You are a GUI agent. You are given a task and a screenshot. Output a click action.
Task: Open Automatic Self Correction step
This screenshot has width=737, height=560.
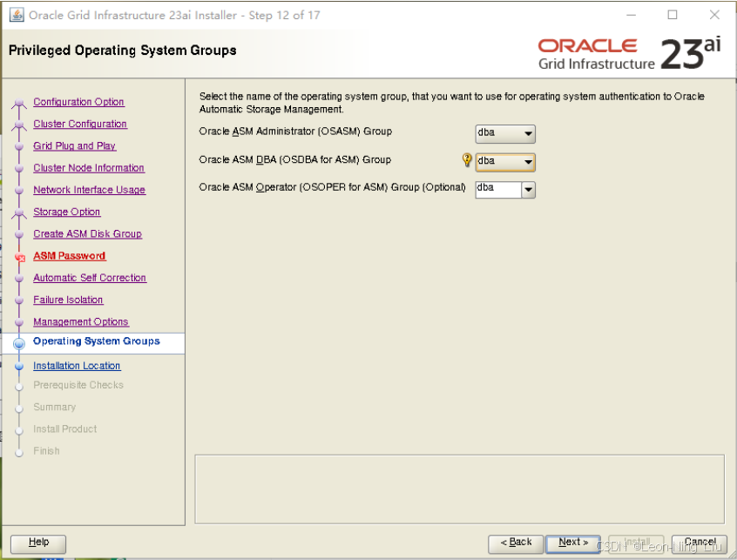[x=90, y=278]
